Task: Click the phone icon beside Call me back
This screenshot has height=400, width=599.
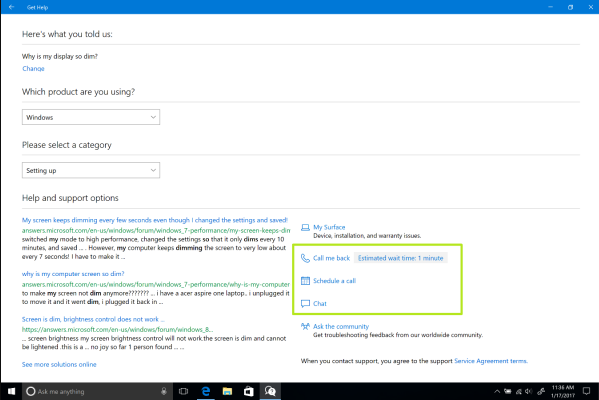Action: coord(305,258)
